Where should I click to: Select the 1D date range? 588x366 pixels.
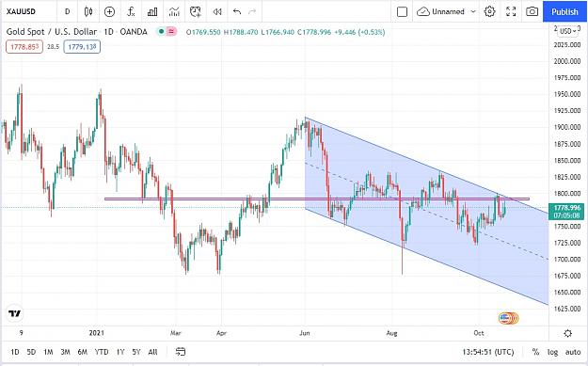pyautogui.click(x=15, y=352)
